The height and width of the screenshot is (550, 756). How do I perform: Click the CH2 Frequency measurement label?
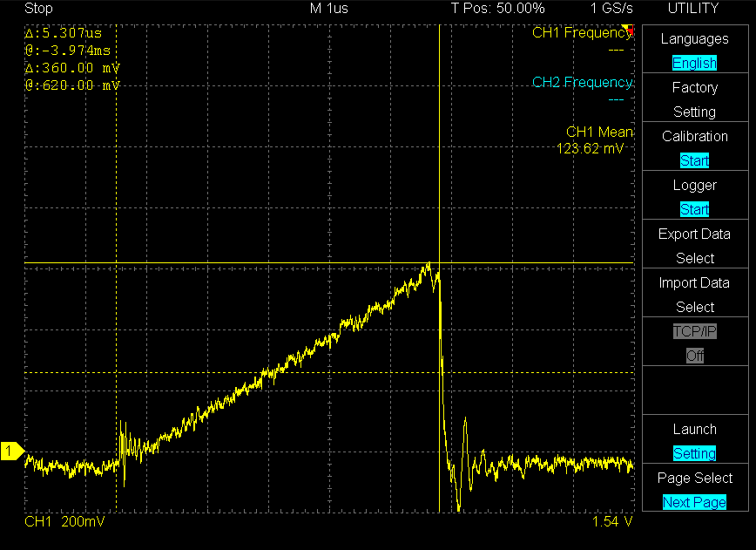[582, 83]
